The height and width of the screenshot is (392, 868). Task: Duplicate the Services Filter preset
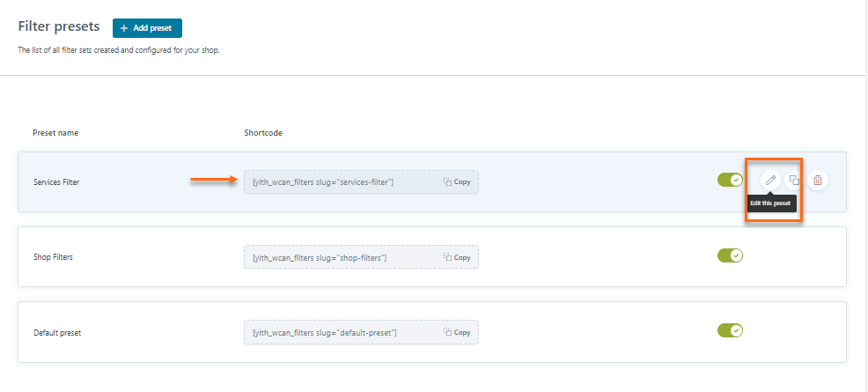794,181
